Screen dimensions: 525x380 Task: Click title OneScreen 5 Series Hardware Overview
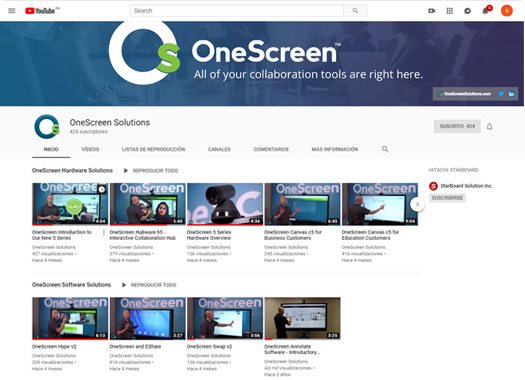click(x=209, y=235)
